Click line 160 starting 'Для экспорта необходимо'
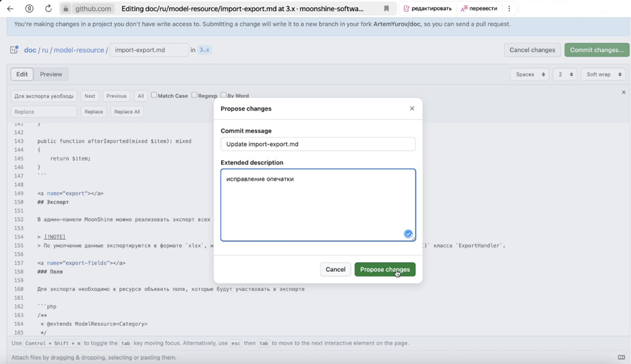 click(171, 289)
